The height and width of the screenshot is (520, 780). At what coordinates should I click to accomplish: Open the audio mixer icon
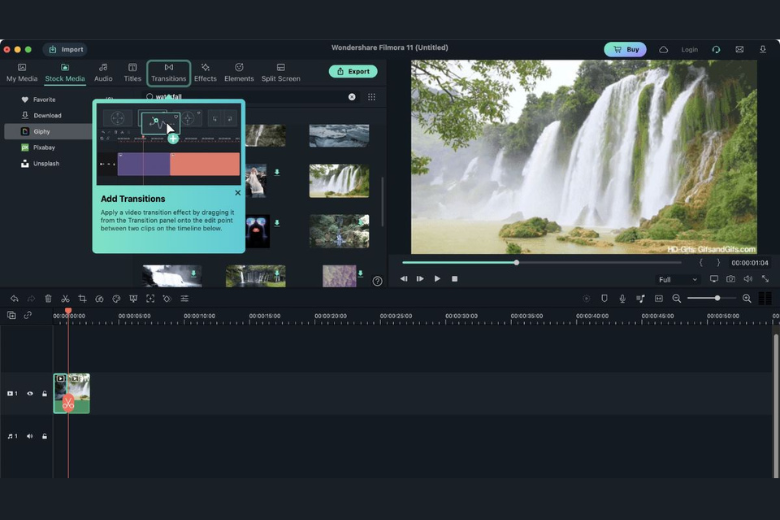[x=640, y=299]
